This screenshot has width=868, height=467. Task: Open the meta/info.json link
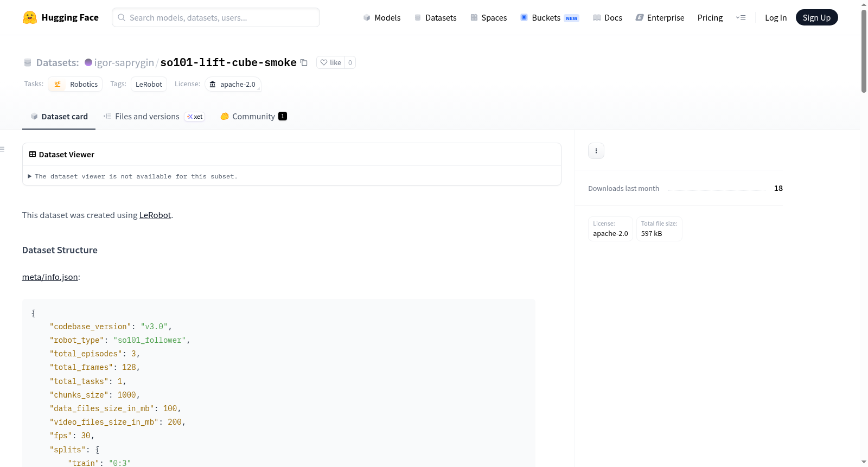point(50,277)
